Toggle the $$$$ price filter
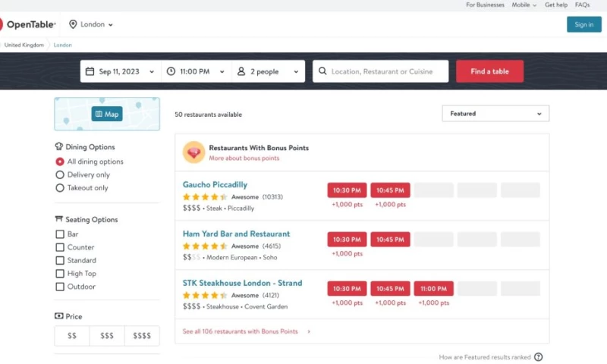The image size is (607, 364). [x=142, y=336]
